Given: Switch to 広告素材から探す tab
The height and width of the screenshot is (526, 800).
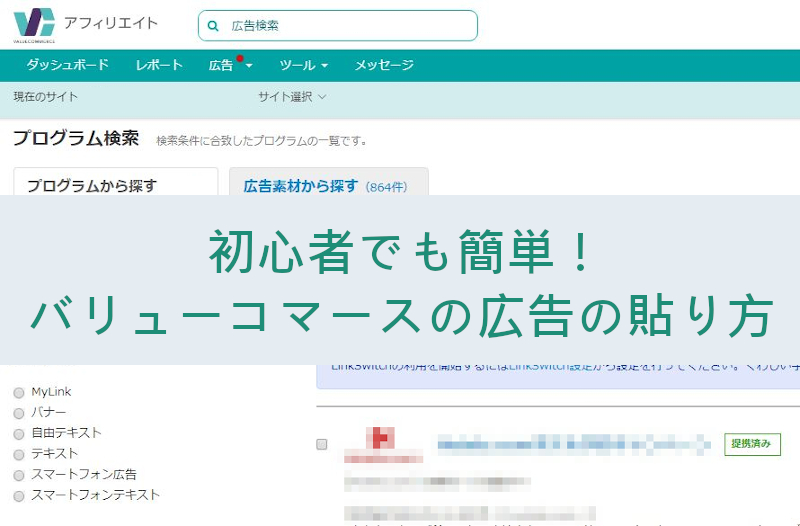Looking at the screenshot, I should pyautogui.click(x=329, y=182).
